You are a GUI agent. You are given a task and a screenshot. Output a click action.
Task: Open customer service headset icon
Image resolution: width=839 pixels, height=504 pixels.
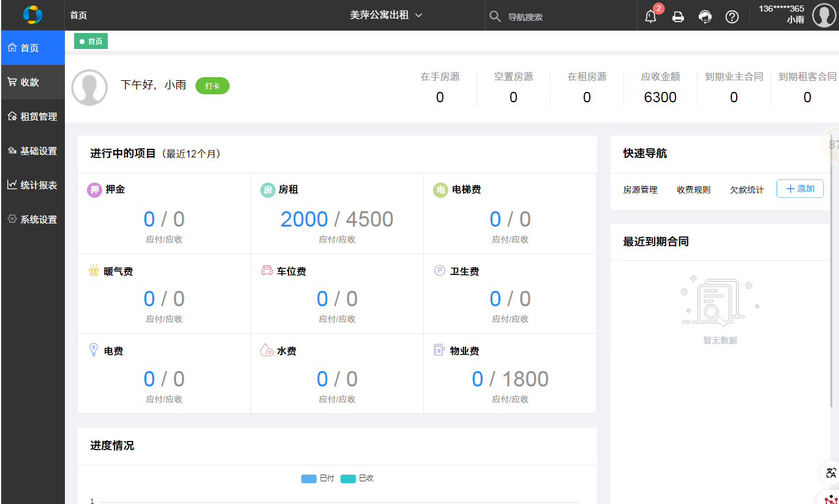tap(705, 17)
